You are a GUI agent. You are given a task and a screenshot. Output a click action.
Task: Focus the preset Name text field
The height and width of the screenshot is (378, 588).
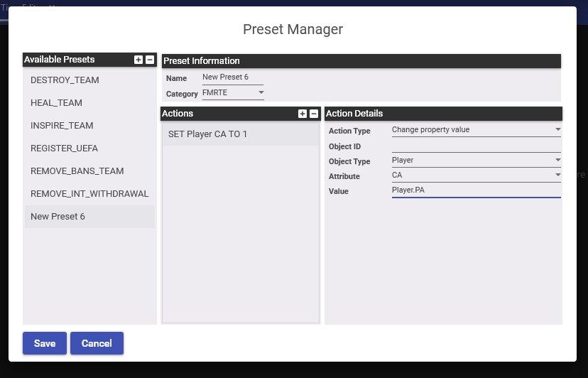[232, 78]
